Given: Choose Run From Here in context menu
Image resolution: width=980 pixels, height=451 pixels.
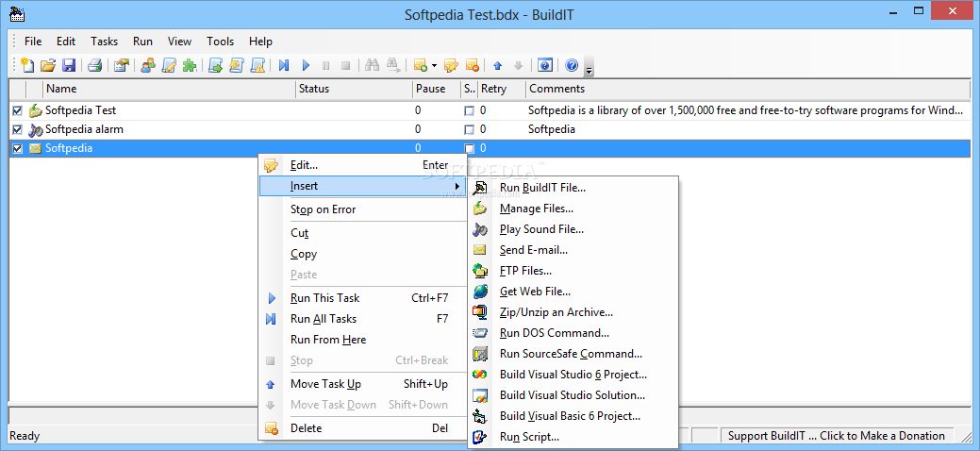Looking at the screenshot, I should click(x=362, y=340).
